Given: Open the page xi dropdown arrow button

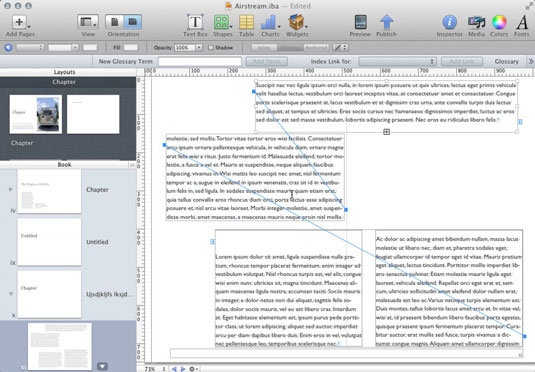Looking at the screenshot, I should point(102,366).
